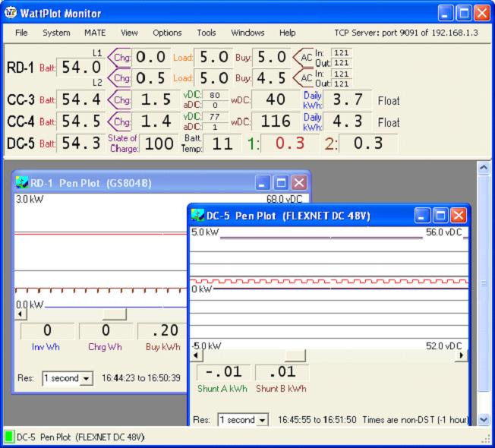Click the RD-1 plot horizontal scrollbar thumb
The height and width of the screenshot is (448, 495).
tap(115, 314)
